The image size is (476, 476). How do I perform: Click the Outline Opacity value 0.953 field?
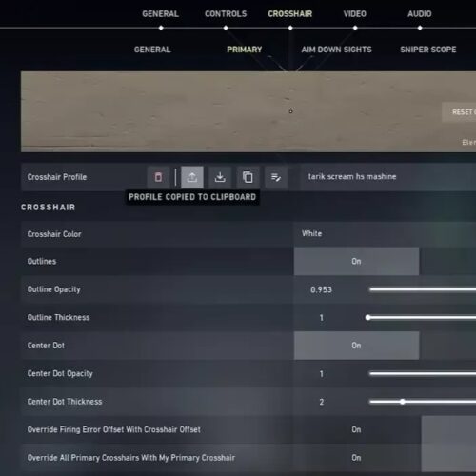[321, 289]
